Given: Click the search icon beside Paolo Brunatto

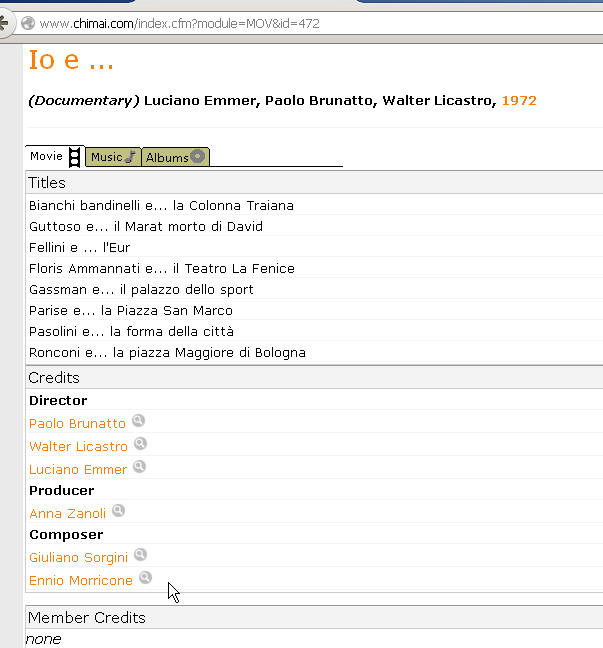Looking at the screenshot, I should 138,421.
